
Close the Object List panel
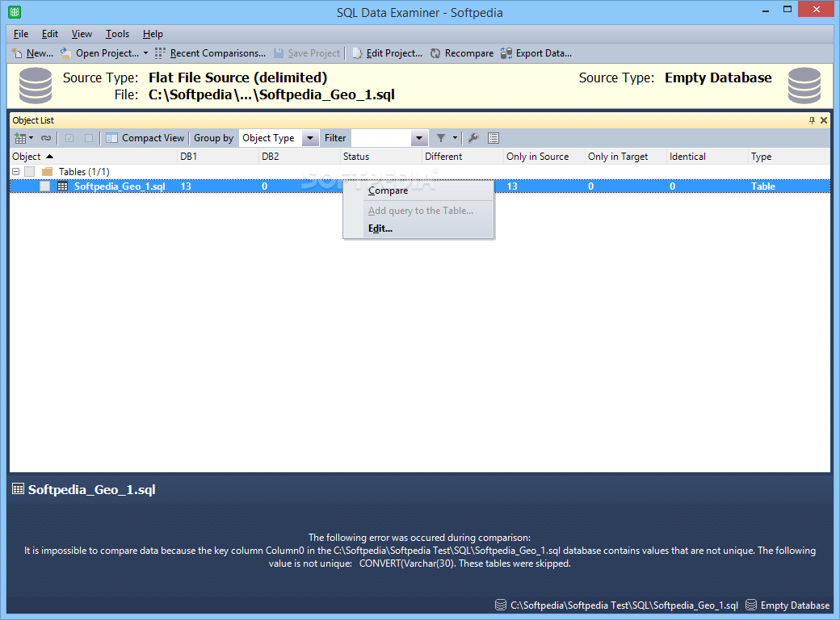click(824, 120)
